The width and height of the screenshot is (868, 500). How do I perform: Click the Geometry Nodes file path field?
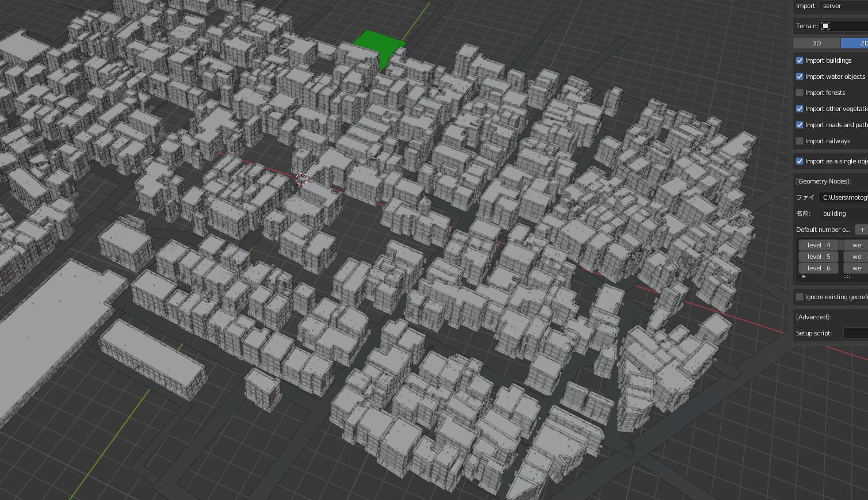(844, 197)
